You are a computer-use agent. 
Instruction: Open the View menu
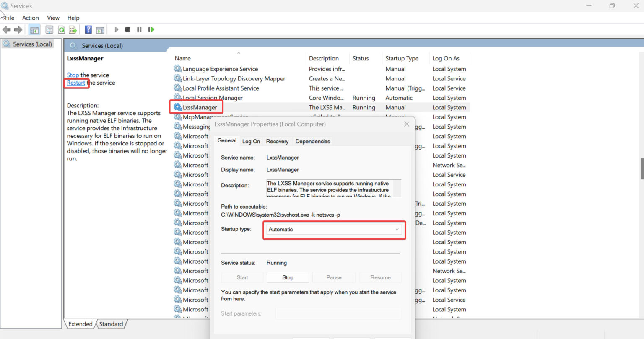pyautogui.click(x=53, y=18)
